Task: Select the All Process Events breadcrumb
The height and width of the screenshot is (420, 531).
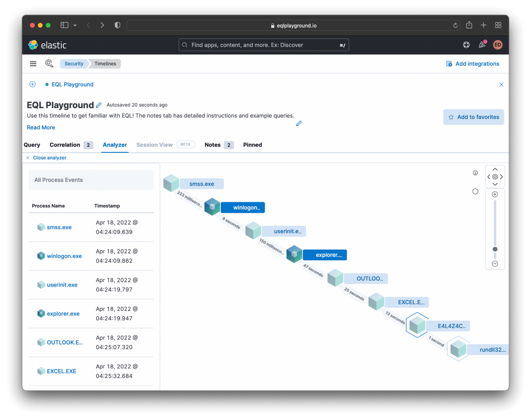Action: click(59, 180)
